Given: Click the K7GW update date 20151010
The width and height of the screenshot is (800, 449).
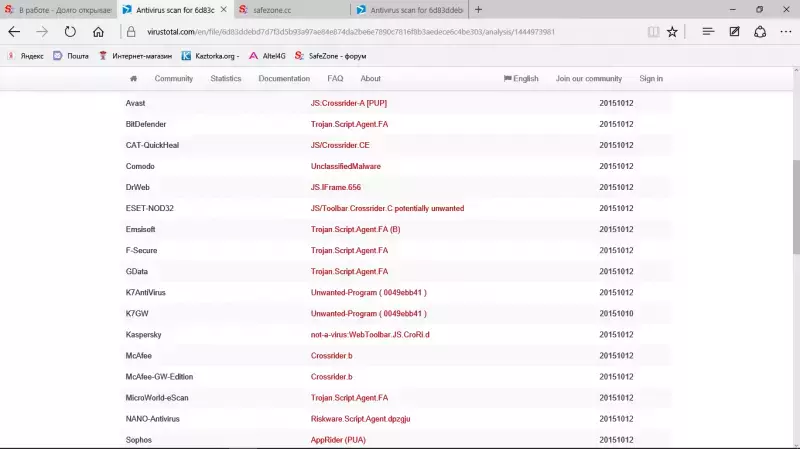Looking at the screenshot, I should pyautogui.click(x=616, y=313).
